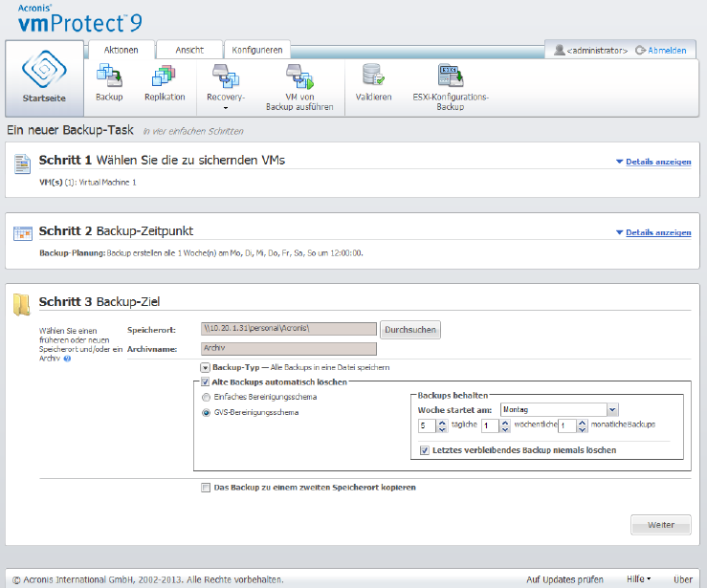
Task: Open ESXi-Konfigurations-Backup icon
Action: [x=450, y=76]
